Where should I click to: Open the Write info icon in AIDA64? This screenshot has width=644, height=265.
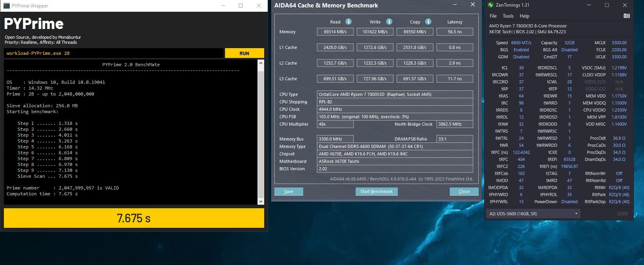(389, 22)
